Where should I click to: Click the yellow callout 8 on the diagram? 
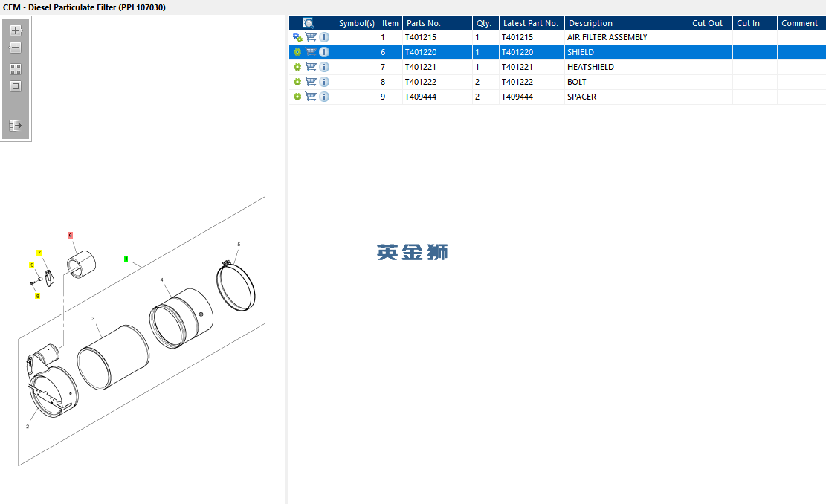tap(37, 296)
